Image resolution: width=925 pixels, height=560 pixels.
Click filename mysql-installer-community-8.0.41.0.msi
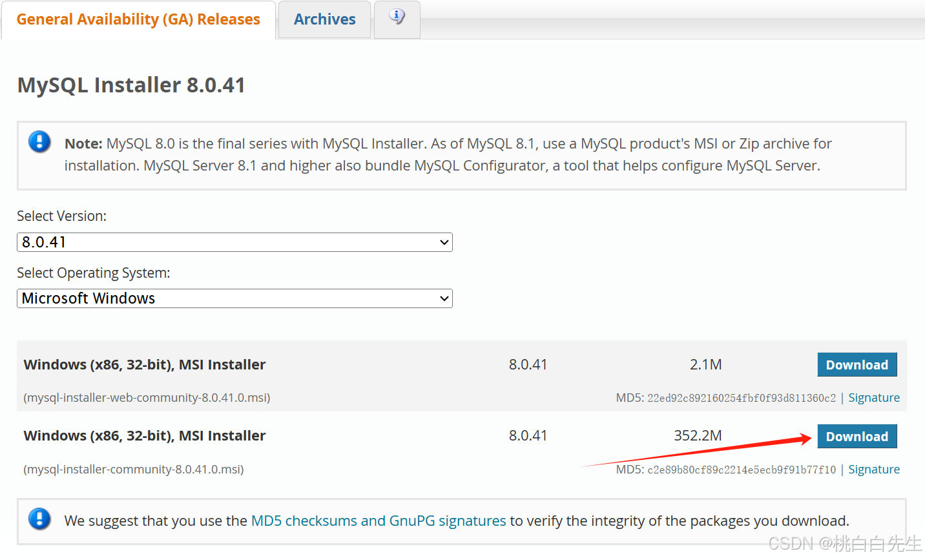[134, 470]
